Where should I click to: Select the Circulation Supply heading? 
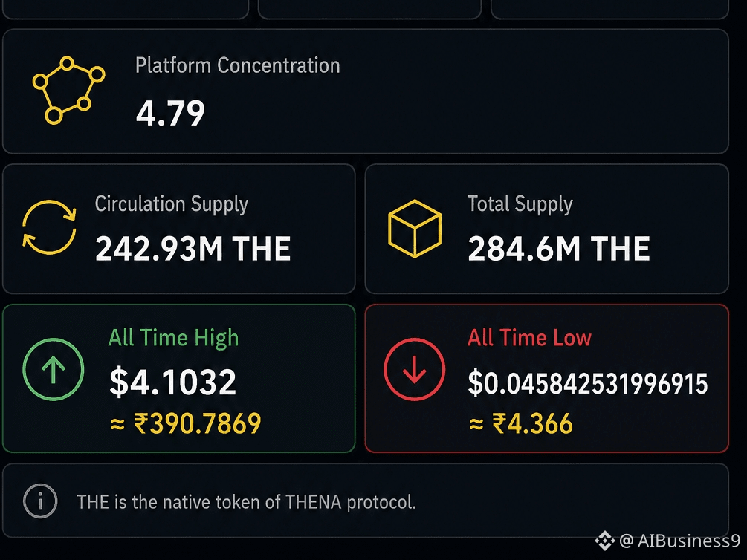tap(172, 204)
